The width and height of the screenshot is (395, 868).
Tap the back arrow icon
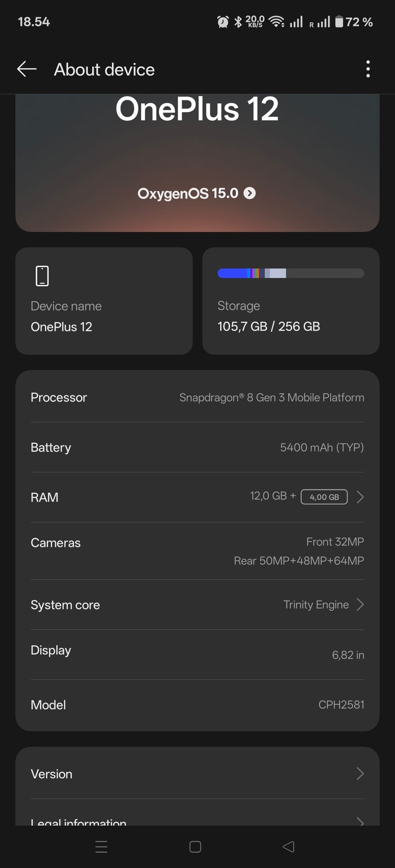pyautogui.click(x=27, y=69)
